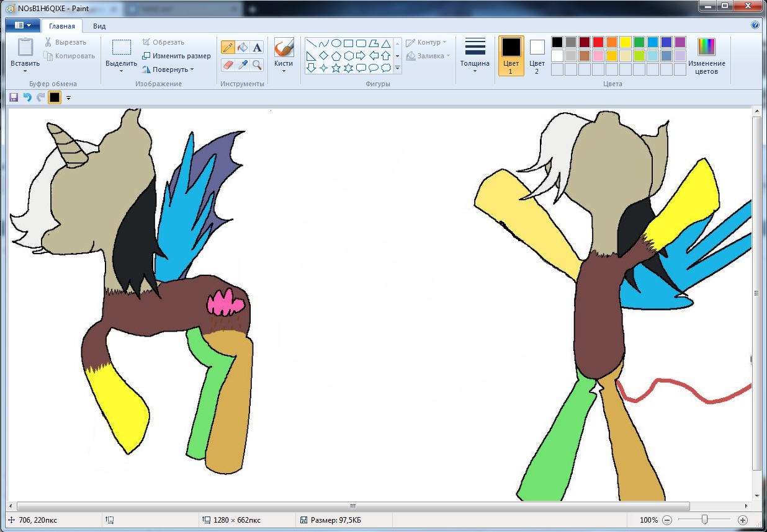Click the Save icon in quick access toolbar
This screenshot has height=532, width=767.
tap(14, 97)
